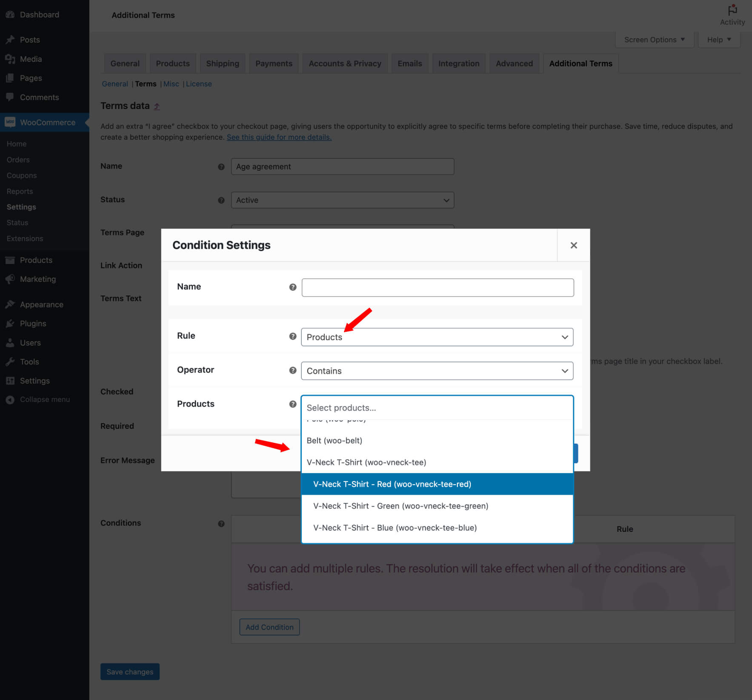Close the Condition Settings dialog
This screenshot has height=700, width=752.
573,245
